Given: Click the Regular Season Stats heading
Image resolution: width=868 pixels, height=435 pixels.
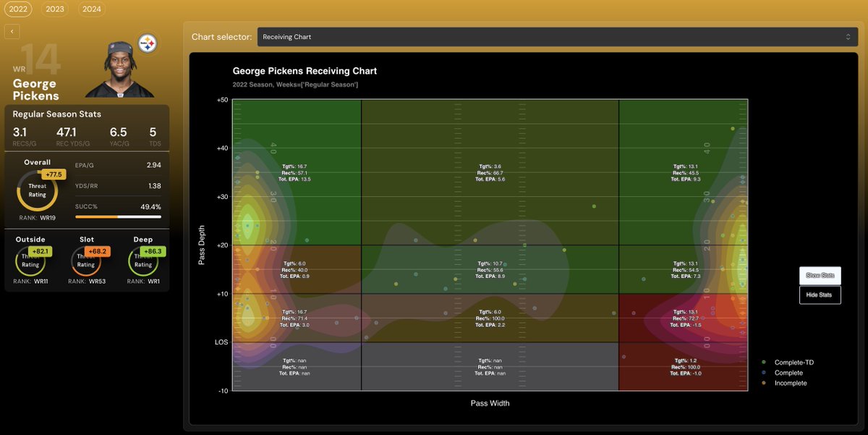Looking at the screenshot, I should pyautogui.click(x=57, y=114).
